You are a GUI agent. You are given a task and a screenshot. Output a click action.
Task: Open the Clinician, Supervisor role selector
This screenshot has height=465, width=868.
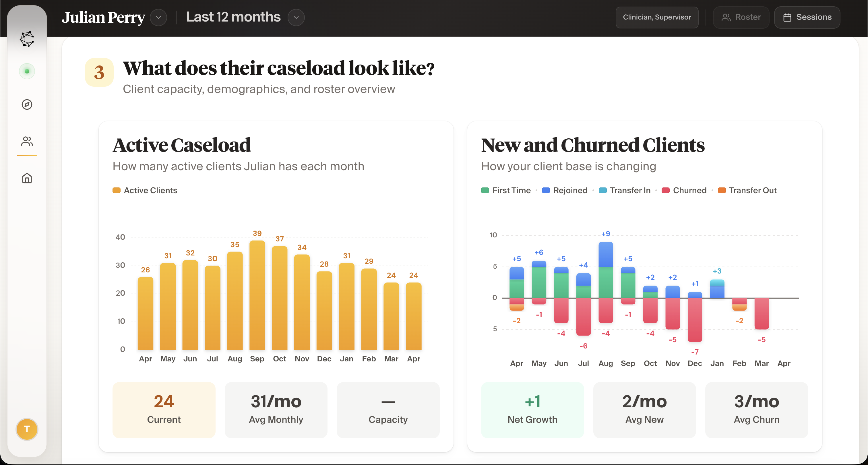coord(657,18)
